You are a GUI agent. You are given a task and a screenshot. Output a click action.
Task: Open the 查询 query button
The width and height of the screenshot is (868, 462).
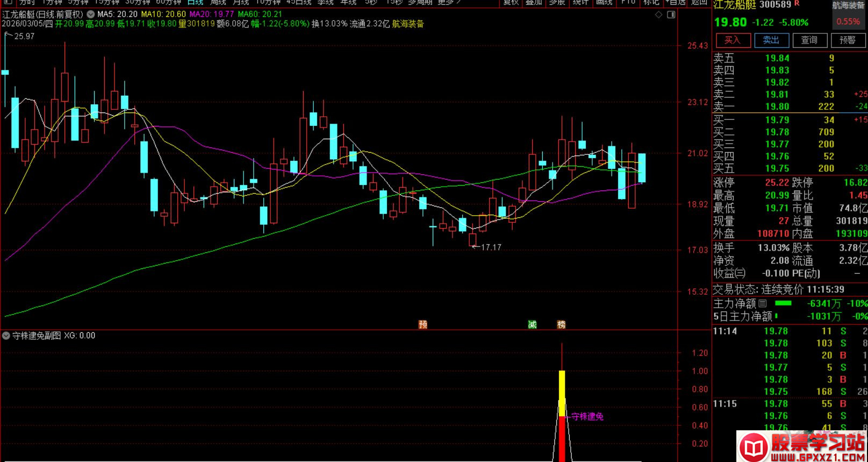809,40
